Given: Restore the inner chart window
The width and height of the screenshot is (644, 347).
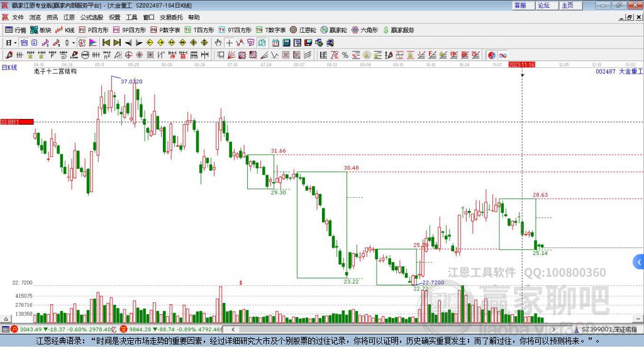Looking at the screenshot, I should [630, 17].
